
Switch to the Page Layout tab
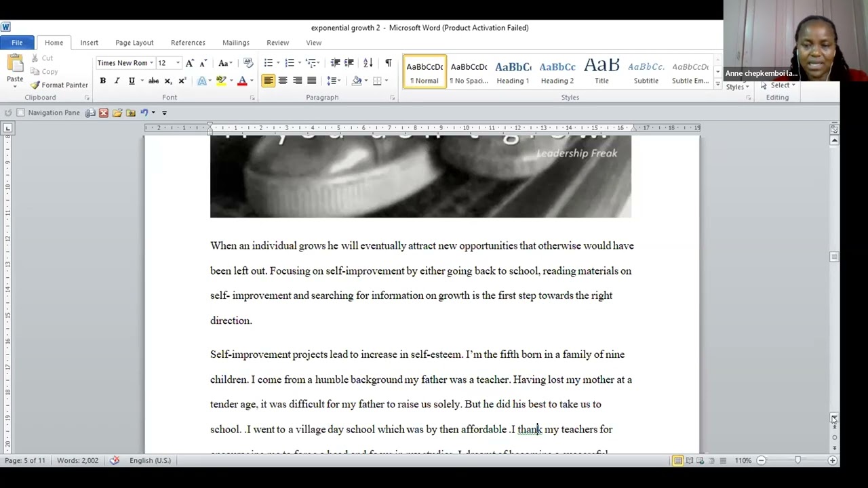(134, 43)
